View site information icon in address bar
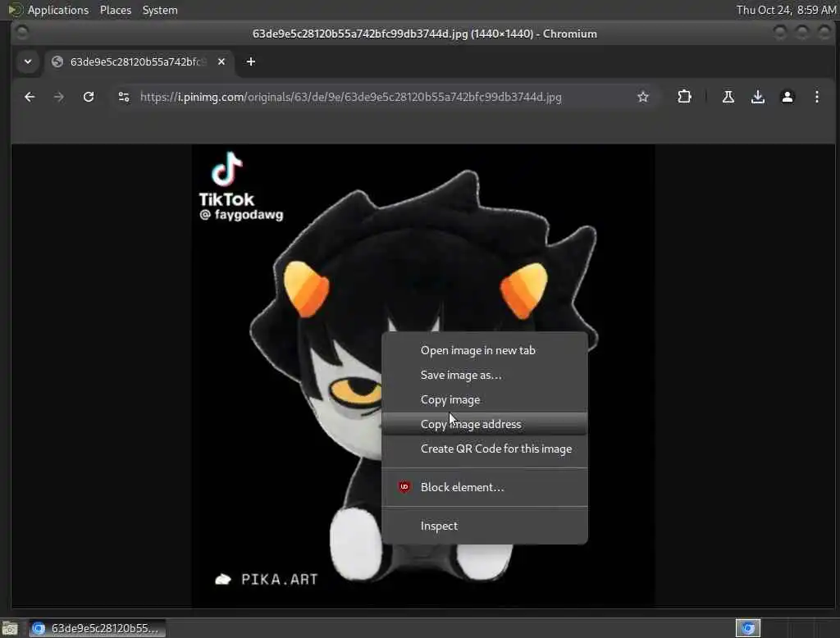Screen dimensions: 840x638 coord(124,97)
